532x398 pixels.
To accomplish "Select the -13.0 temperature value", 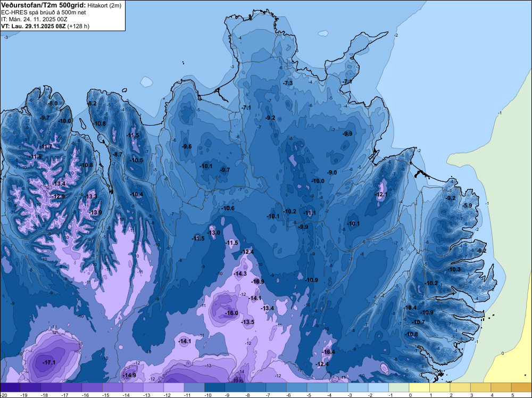I will coord(214,233).
